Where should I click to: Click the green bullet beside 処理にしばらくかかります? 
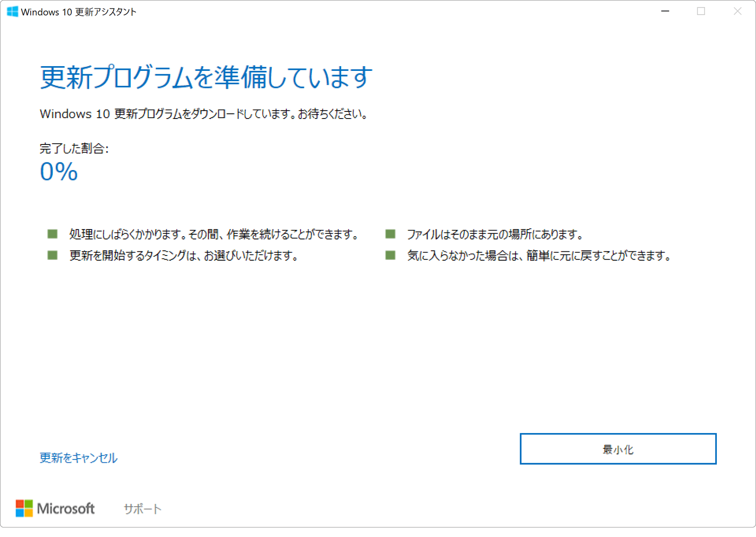click(x=52, y=234)
